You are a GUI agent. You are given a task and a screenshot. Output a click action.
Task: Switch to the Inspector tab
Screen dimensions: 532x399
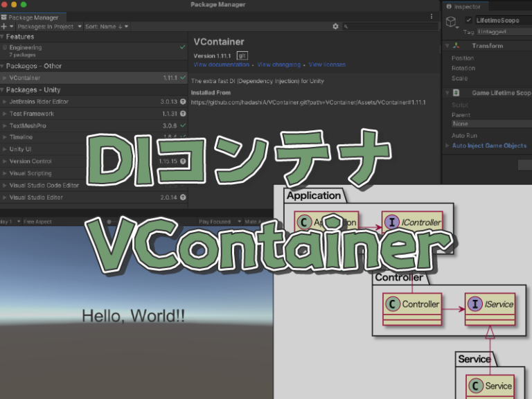466,7
